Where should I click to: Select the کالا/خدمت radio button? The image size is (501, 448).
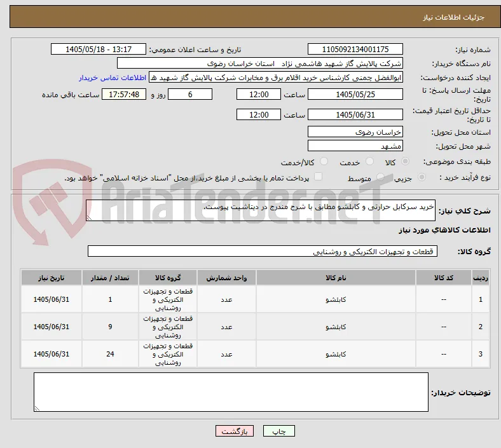pyautogui.click(x=324, y=161)
